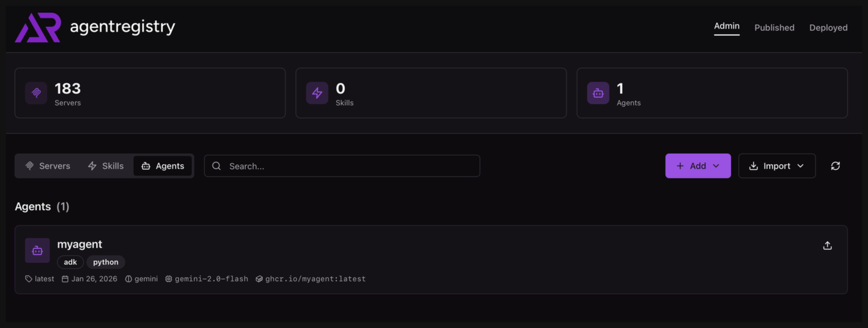Image resolution: width=868 pixels, height=328 pixels.
Task: Open the Add dropdown menu
Action: [x=697, y=166]
